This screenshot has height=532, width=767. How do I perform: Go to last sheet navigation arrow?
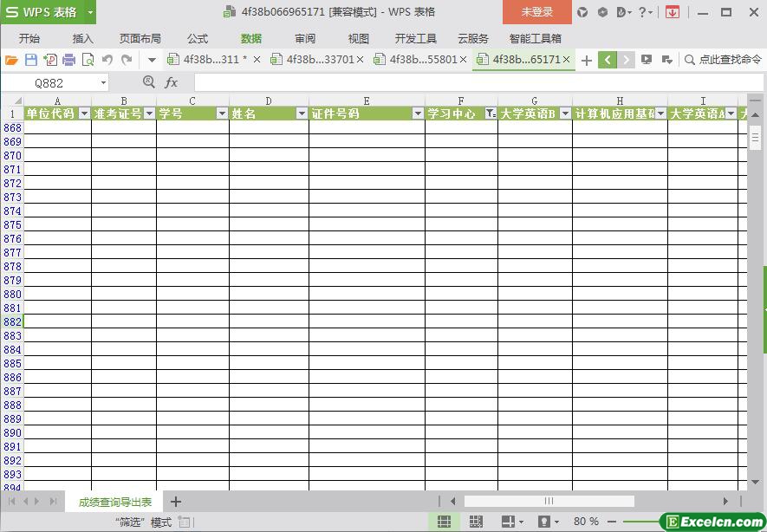(53, 501)
